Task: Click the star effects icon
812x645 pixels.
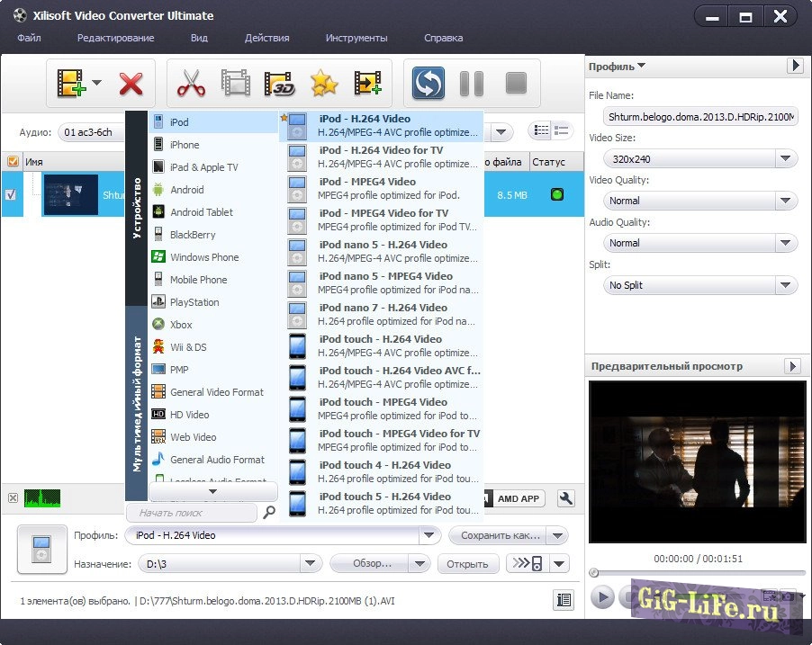Action: coord(324,85)
